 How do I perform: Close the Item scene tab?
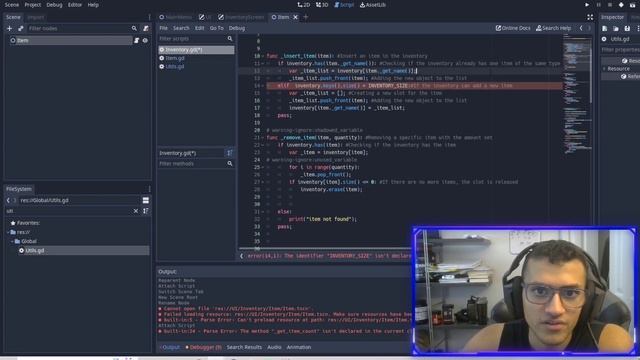tap(295, 17)
